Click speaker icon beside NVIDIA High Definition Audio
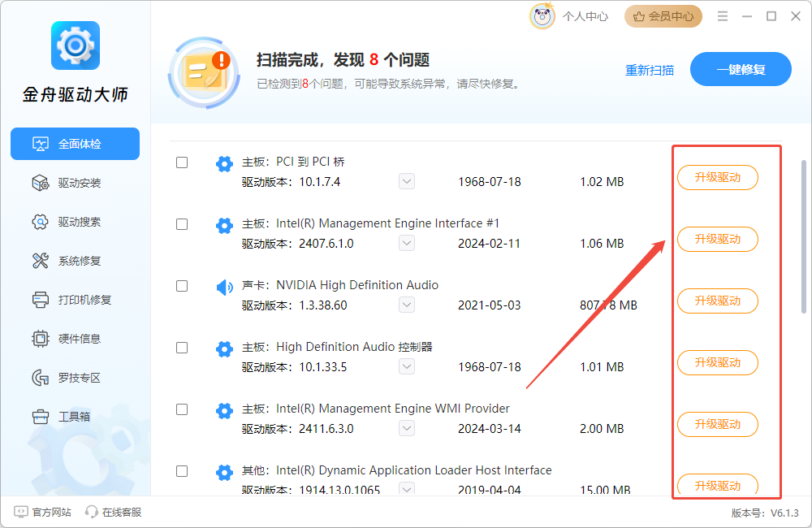 click(x=224, y=287)
